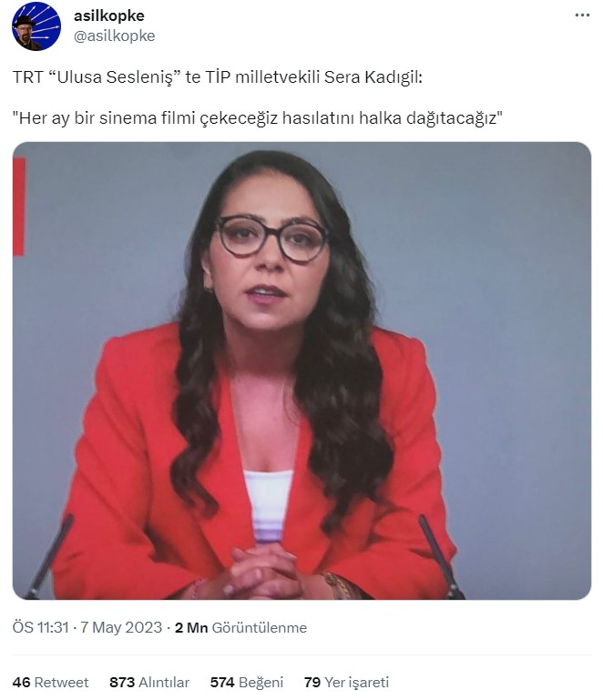Open the 574 Beğeni likes list
Screen dimensions: 603x700
click(x=247, y=682)
